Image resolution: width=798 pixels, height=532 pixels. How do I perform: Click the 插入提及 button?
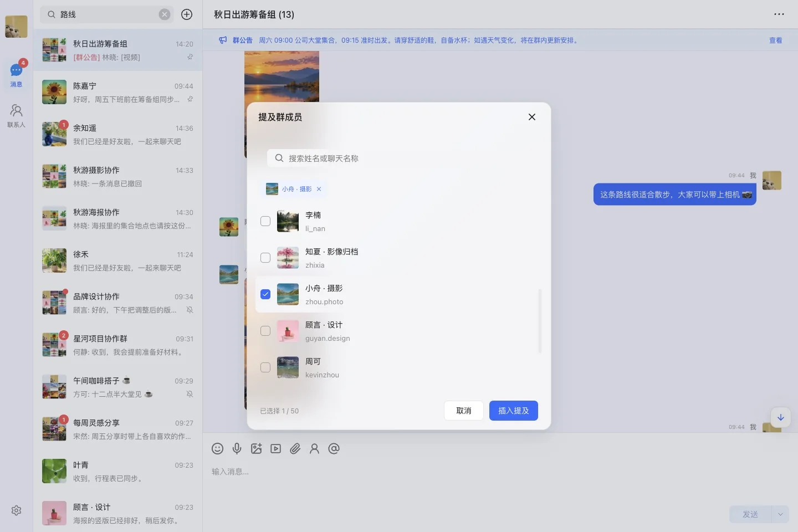coord(514,411)
